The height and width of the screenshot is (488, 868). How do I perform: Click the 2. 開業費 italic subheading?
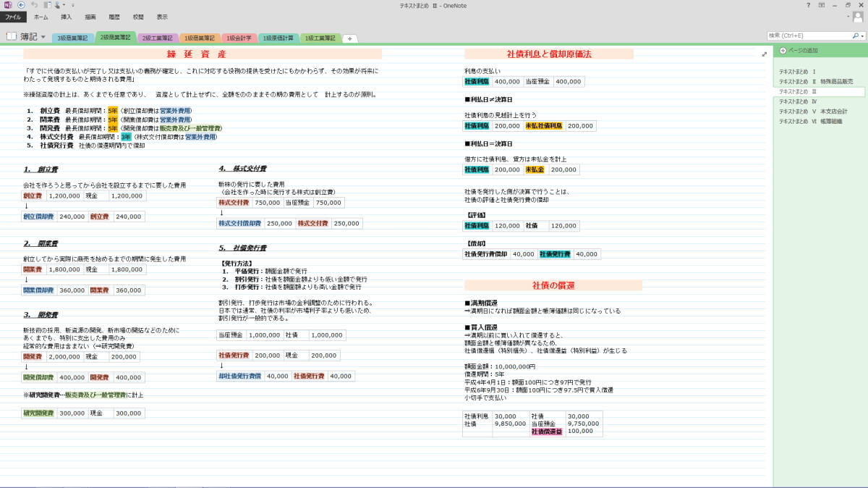pyautogui.click(x=41, y=243)
